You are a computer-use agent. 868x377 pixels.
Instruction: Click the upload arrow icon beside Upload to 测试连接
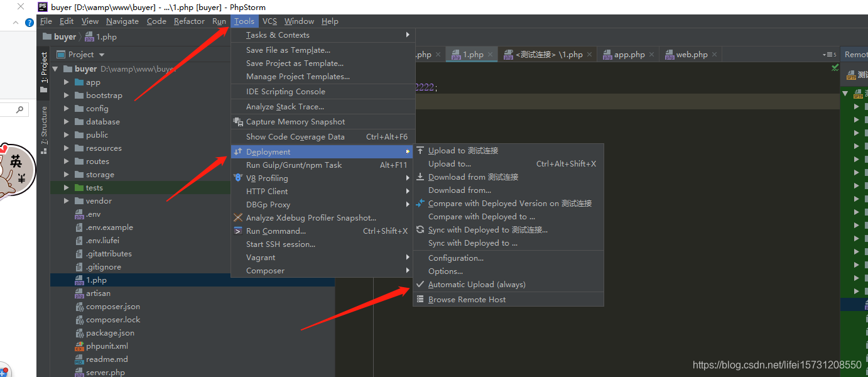click(x=420, y=150)
